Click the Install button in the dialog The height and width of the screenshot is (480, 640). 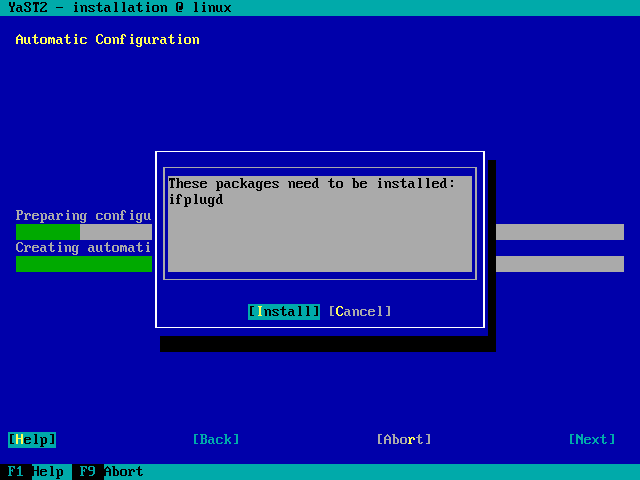point(284,312)
